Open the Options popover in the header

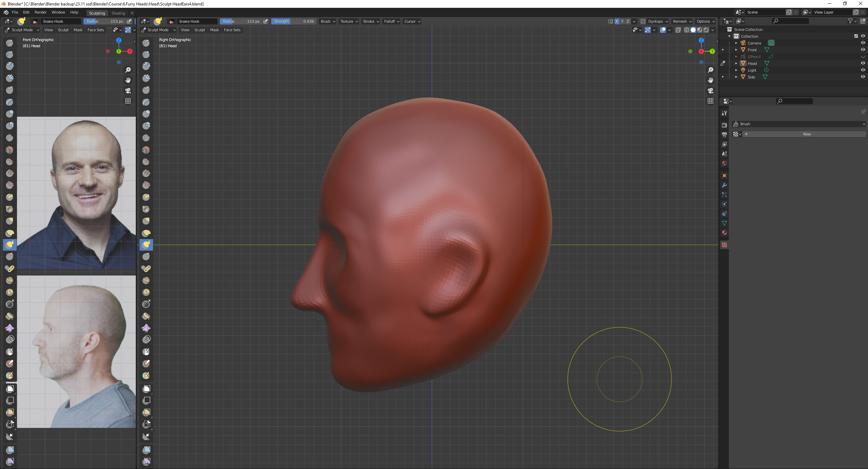coord(705,21)
